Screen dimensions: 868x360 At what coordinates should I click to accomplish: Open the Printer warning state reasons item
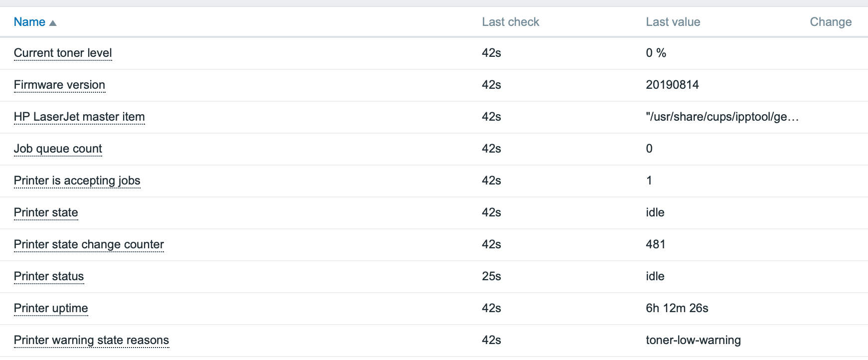pos(92,340)
